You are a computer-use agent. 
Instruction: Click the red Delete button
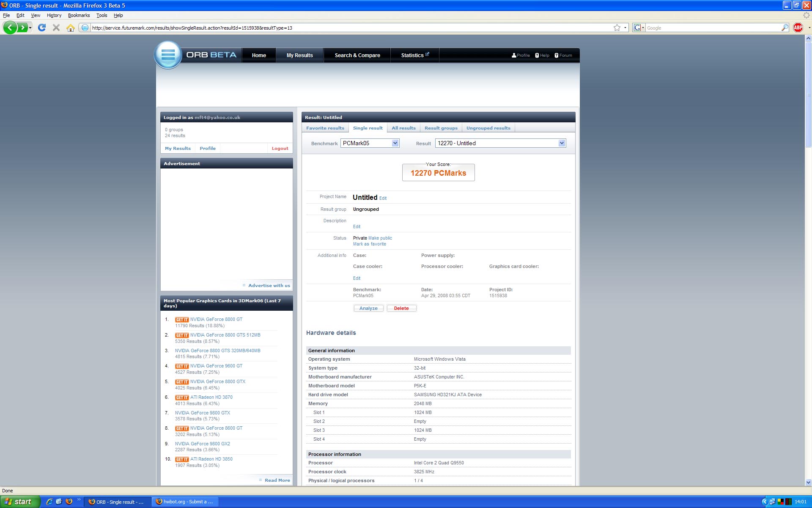pyautogui.click(x=401, y=308)
